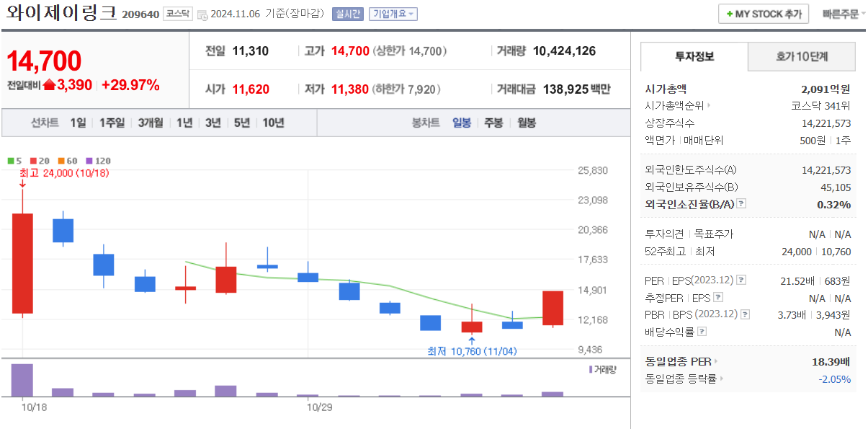The width and height of the screenshot is (868, 429).
Task: Select 일봉 candle chart
Action: click(462, 123)
